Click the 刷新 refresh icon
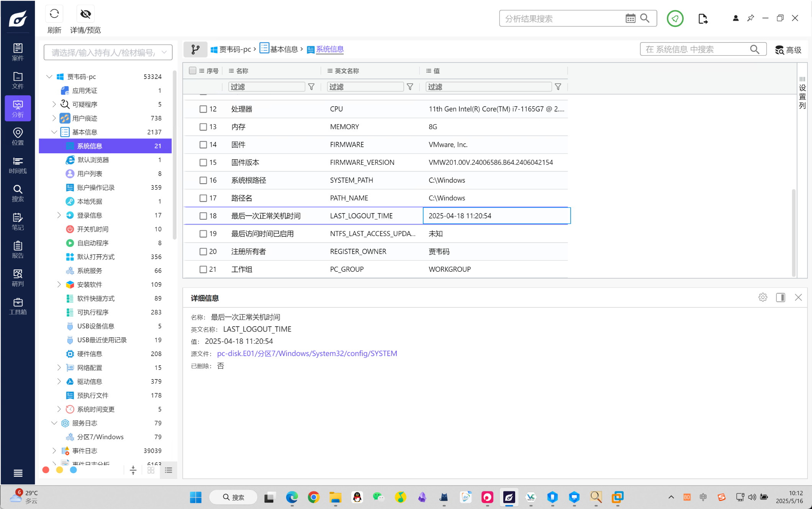The width and height of the screenshot is (812, 509). [x=54, y=14]
